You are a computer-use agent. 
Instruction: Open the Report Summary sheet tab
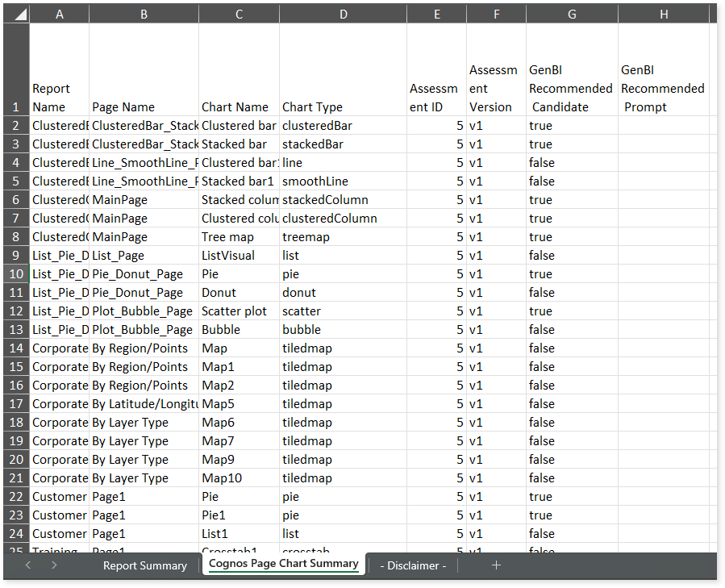coord(144,565)
